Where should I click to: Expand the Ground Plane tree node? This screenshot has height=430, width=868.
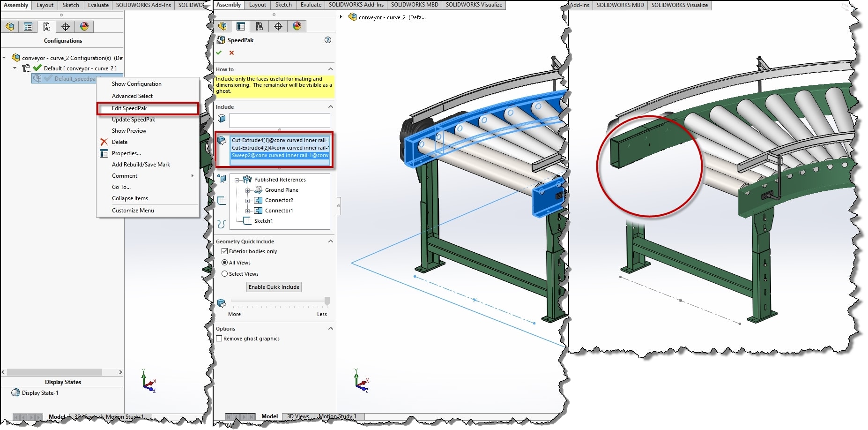click(247, 190)
